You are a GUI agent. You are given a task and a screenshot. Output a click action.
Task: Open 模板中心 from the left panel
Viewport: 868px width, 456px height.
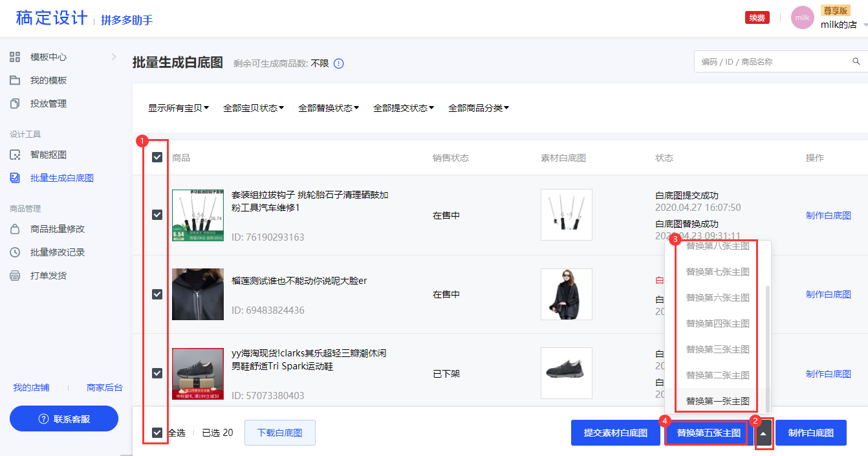pyautogui.click(x=49, y=57)
